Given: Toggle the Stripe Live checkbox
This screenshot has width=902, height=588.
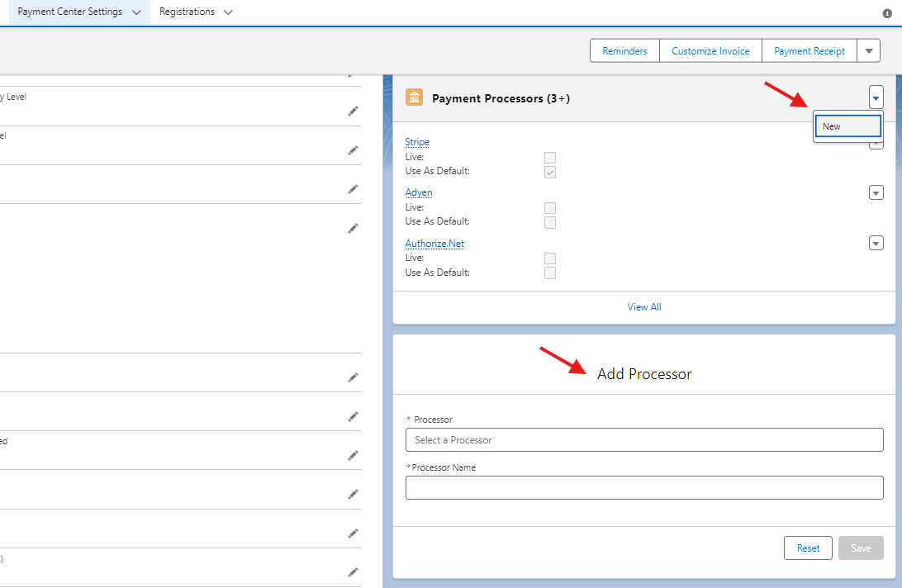Looking at the screenshot, I should pyautogui.click(x=550, y=157).
